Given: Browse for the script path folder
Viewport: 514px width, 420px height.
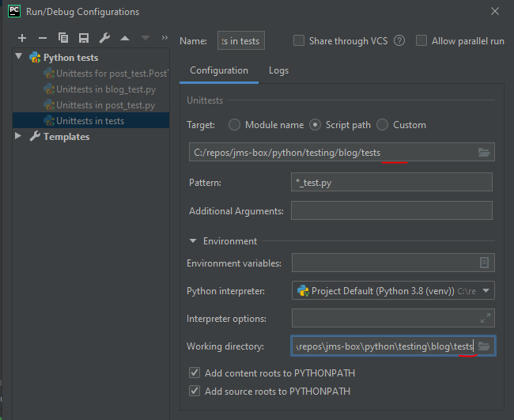Looking at the screenshot, I should (x=484, y=152).
